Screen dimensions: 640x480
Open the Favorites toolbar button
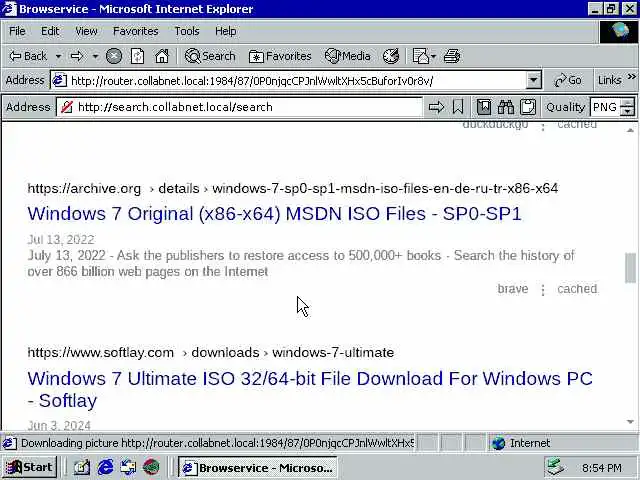(280, 56)
